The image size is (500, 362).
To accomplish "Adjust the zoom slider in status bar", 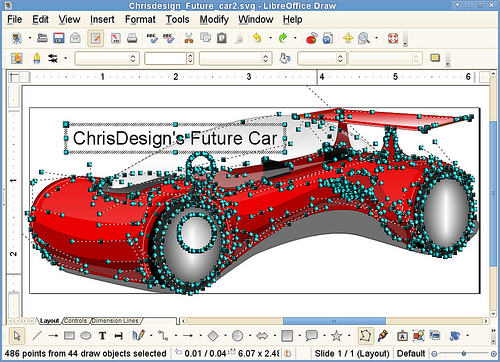I will tap(464, 353).
